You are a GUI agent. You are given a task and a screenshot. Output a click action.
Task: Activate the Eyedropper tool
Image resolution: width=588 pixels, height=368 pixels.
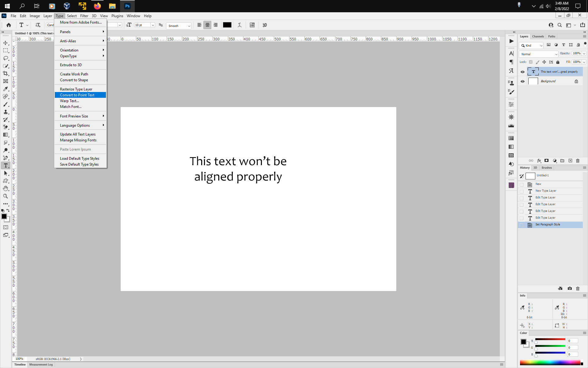[6, 89]
